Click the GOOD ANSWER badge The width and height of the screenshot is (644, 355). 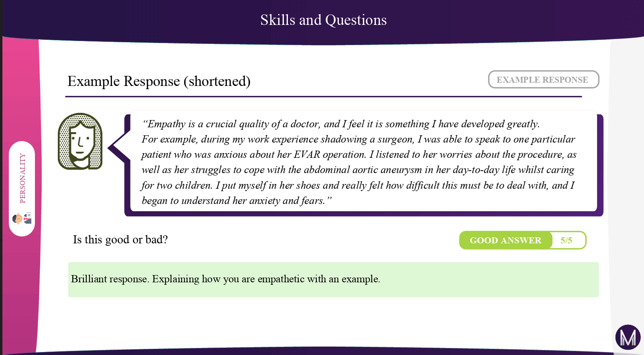pos(505,240)
